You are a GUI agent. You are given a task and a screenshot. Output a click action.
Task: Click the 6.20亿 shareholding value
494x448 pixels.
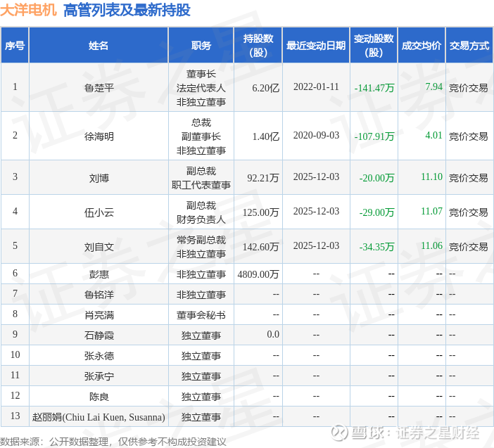point(265,88)
